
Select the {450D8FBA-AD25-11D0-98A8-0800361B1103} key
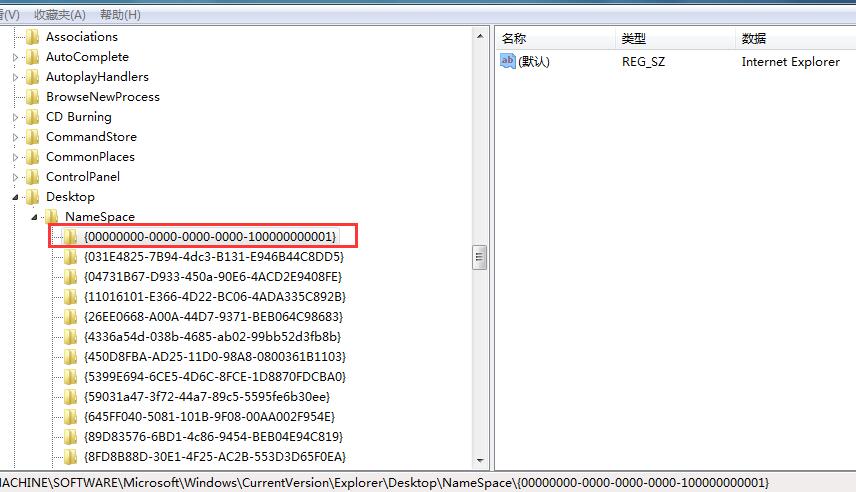[215, 357]
